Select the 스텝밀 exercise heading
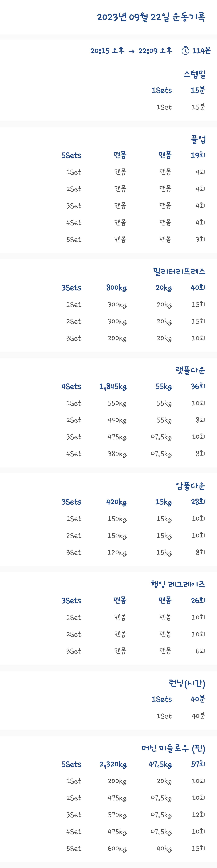This screenshot has height=868, width=217. [194, 74]
